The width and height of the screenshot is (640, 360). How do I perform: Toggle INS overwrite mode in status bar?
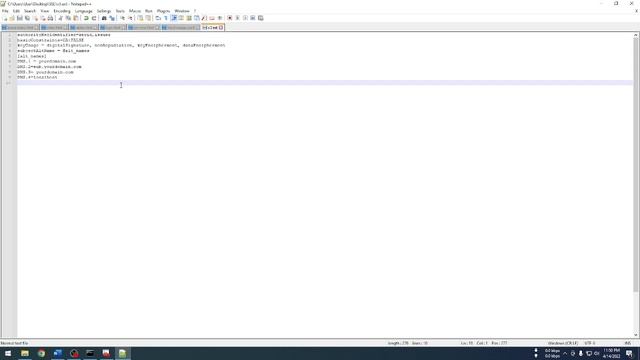[627, 343]
